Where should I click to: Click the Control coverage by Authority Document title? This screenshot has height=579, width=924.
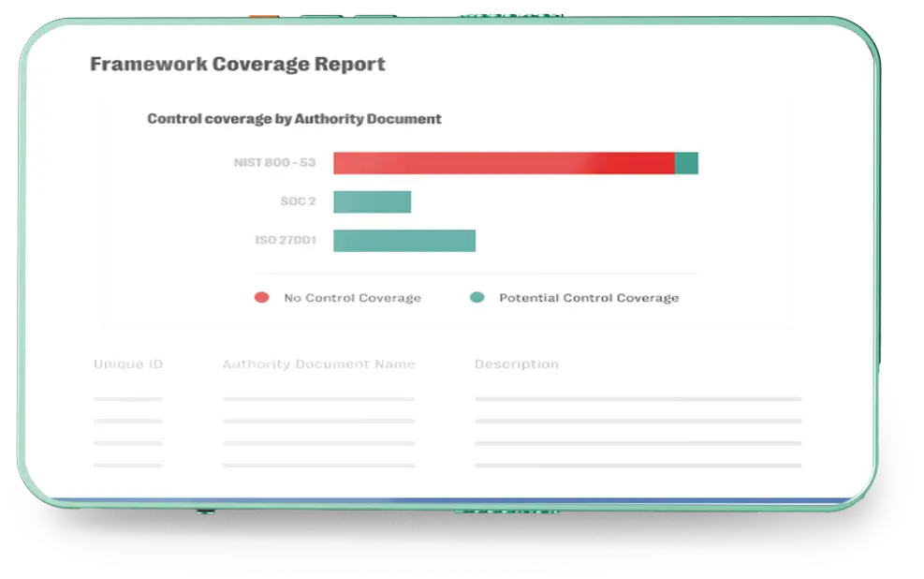294,118
